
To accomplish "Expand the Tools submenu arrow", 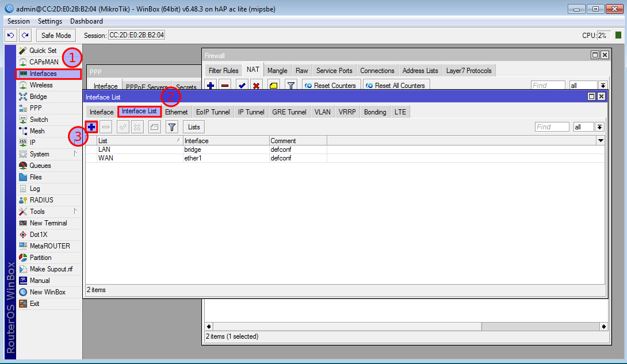I will tap(75, 212).
